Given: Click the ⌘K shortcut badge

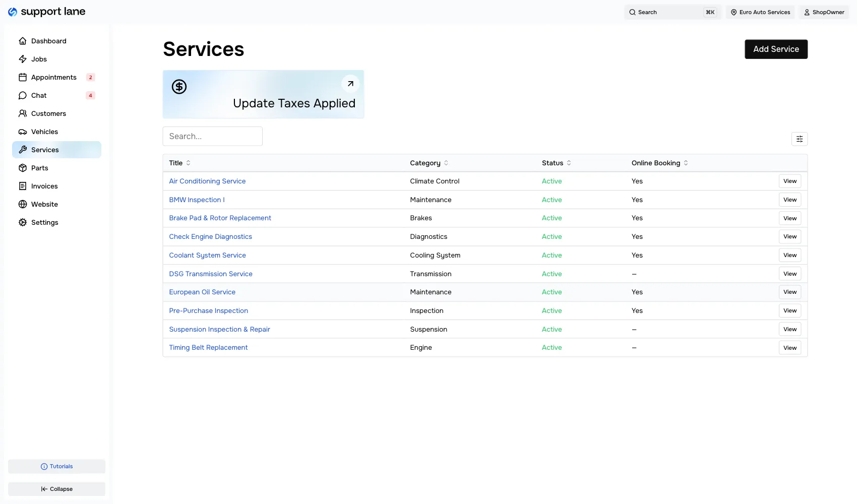Looking at the screenshot, I should pyautogui.click(x=710, y=12).
